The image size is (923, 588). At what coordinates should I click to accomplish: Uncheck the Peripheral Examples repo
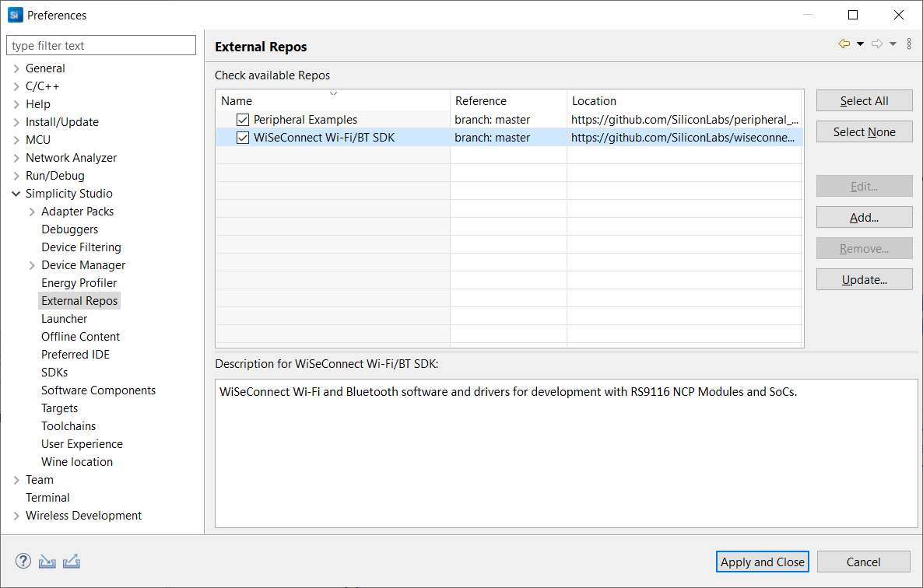click(242, 119)
